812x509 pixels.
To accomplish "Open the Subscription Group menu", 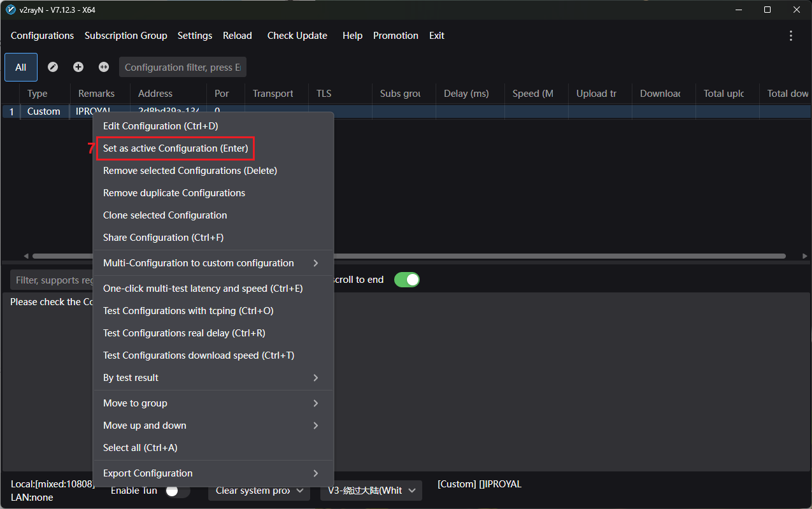I will pos(125,36).
